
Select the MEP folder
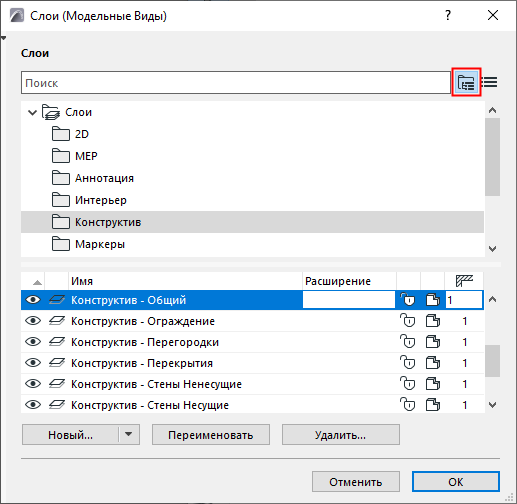[x=252, y=156]
